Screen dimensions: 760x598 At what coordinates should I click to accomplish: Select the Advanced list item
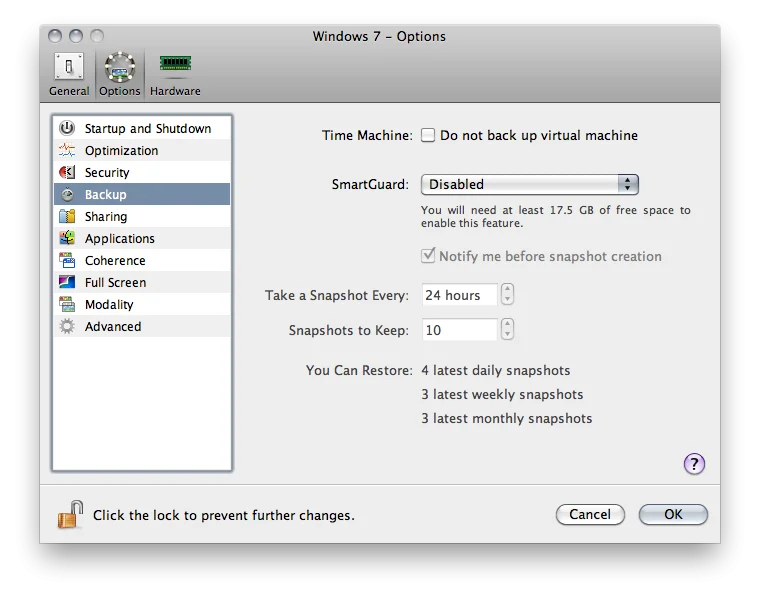click(x=142, y=326)
